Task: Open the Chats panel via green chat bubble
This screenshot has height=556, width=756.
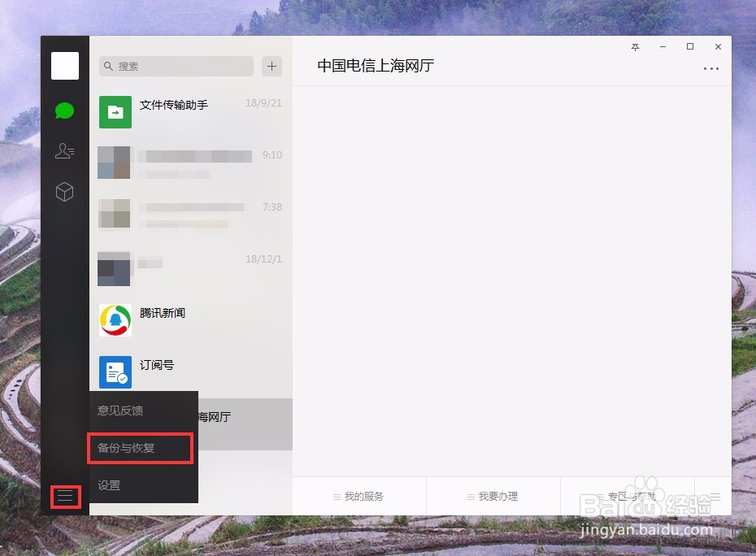Action: (x=65, y=110)
